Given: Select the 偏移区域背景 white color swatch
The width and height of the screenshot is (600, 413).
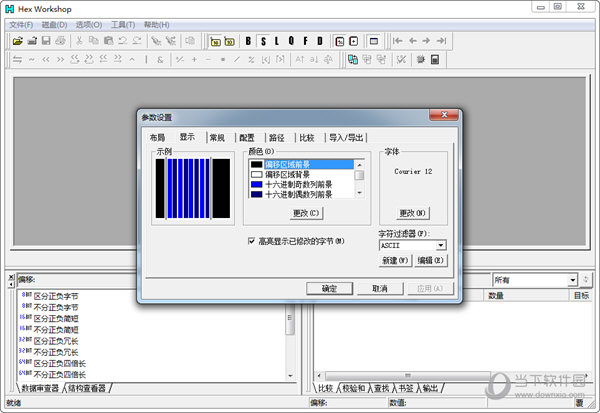Looking at the screenshot, I should tap(256, 175).
